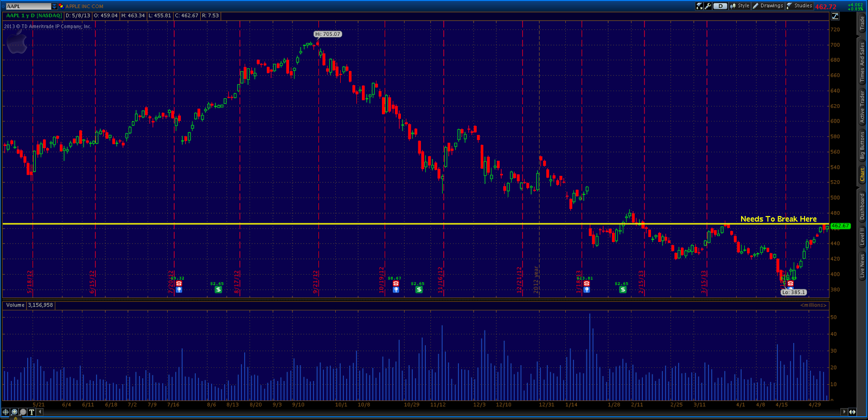Open chart settings wrench icon
Screen dimensions: 868x420
pyautogui.click(x=708, y=6)
